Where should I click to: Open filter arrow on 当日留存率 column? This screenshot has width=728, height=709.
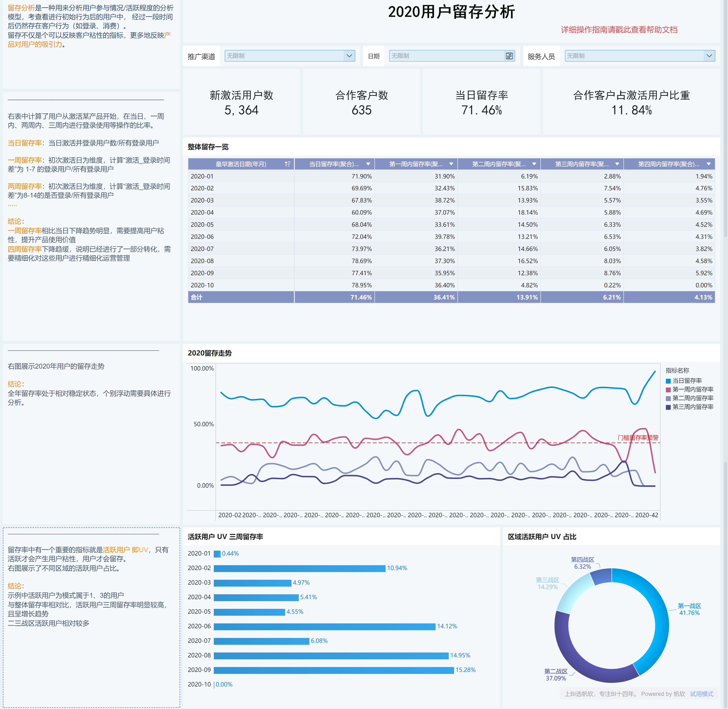tap(368, 164)
